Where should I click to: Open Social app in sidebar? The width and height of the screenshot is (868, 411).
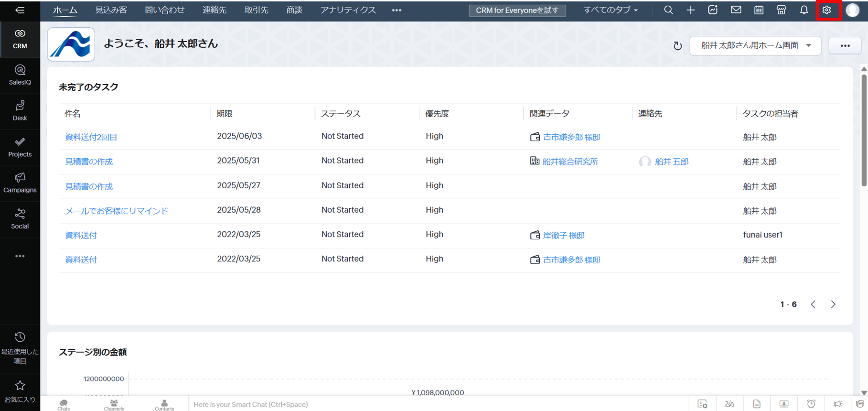(x=20, y=219)
